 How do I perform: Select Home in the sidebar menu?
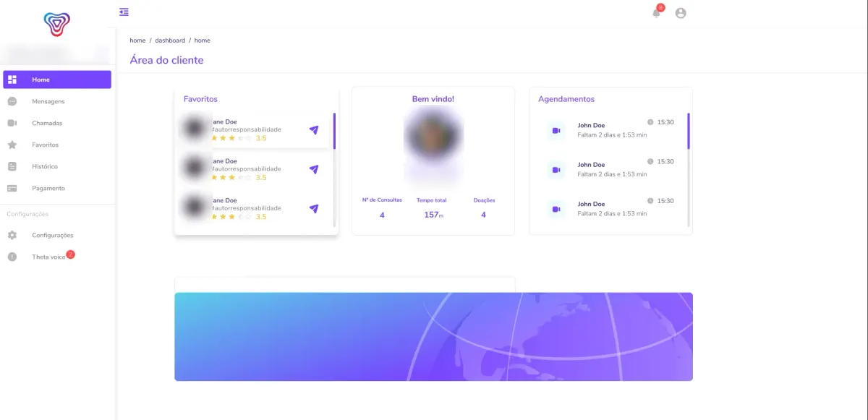[x=57, y=80]
